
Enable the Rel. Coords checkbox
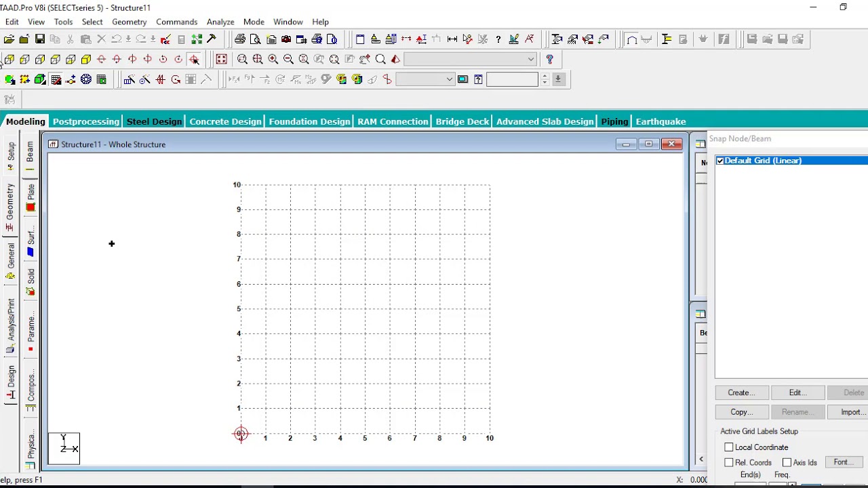click(x=729, y=462)
